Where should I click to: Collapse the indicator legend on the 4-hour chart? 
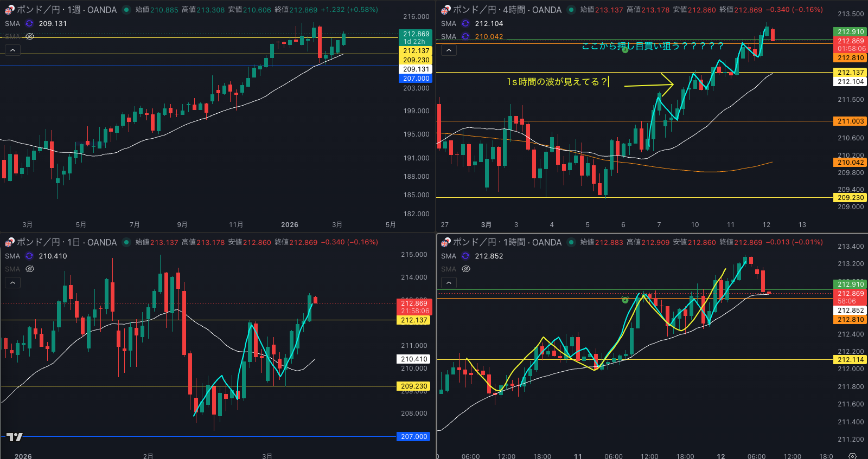point(449,50)
